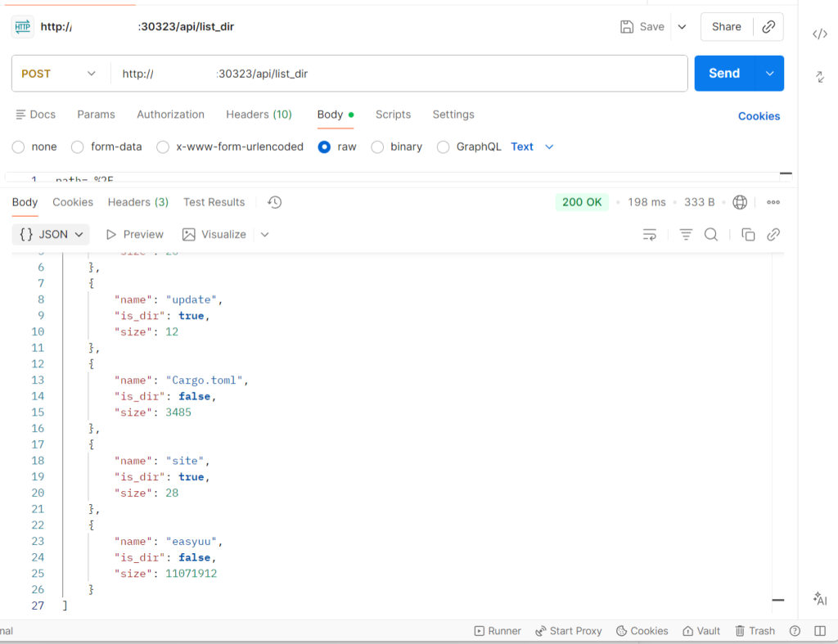Open the POST method dropdown
The height and width of the screenshot is (644, 838).
tap(59, 74)
